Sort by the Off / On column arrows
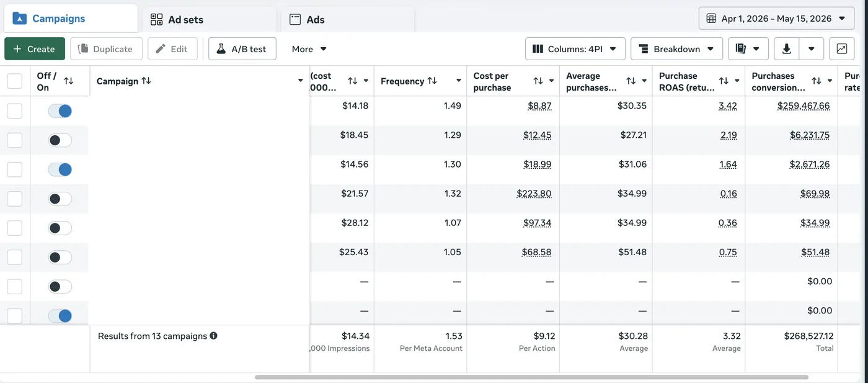 [x=69, y=81]
